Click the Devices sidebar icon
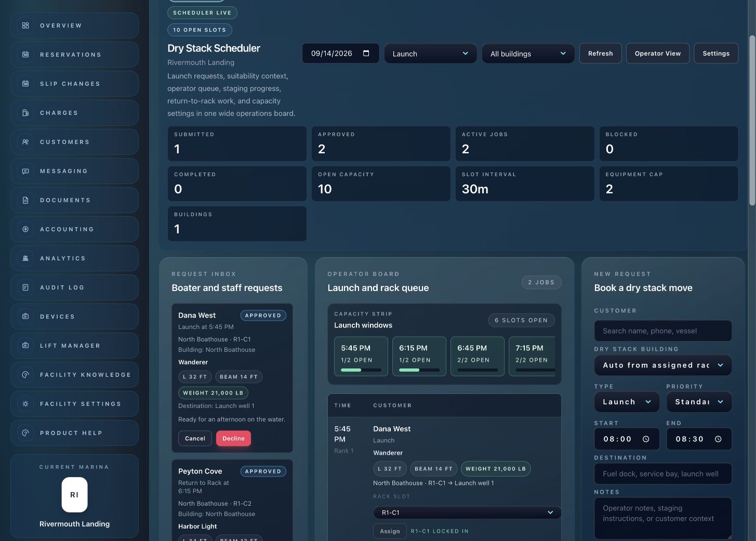The height and width of the screenshot is (541, 756). tap(25, 316)
